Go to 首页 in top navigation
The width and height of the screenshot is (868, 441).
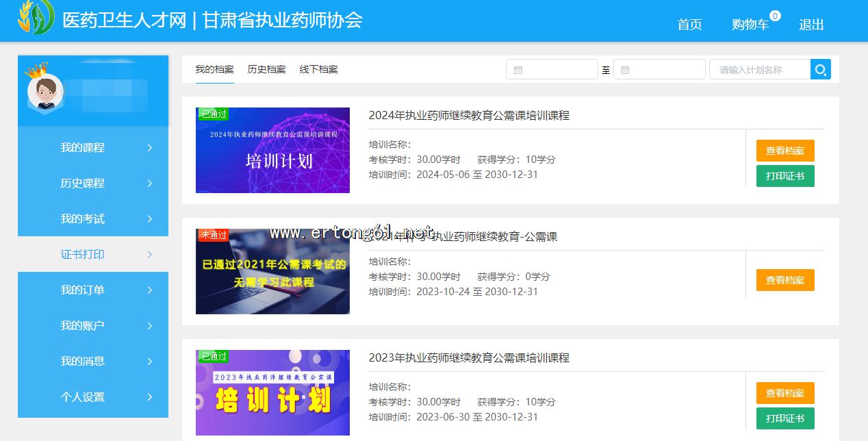(689, 25)
